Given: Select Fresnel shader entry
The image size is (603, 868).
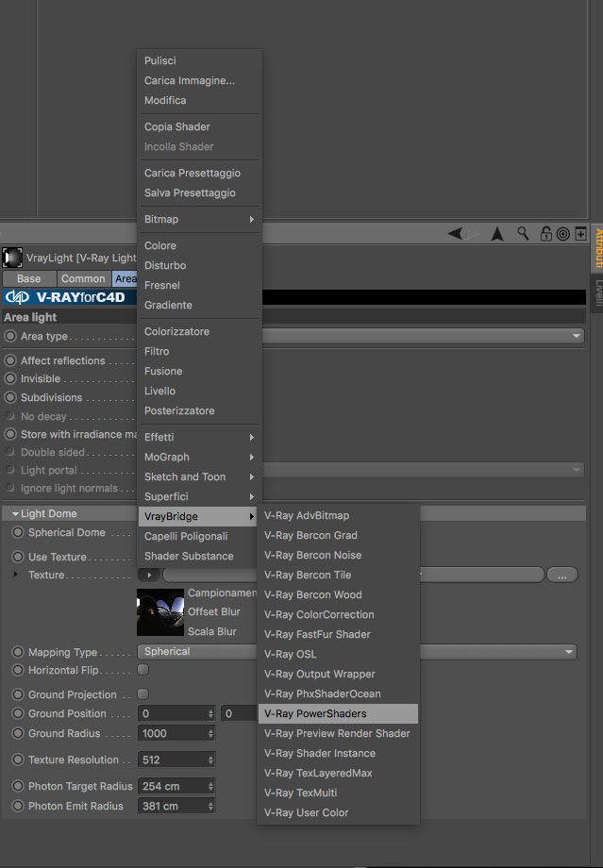Looking at the screenshot, I should pyautogui.click(x=199, y=286).
